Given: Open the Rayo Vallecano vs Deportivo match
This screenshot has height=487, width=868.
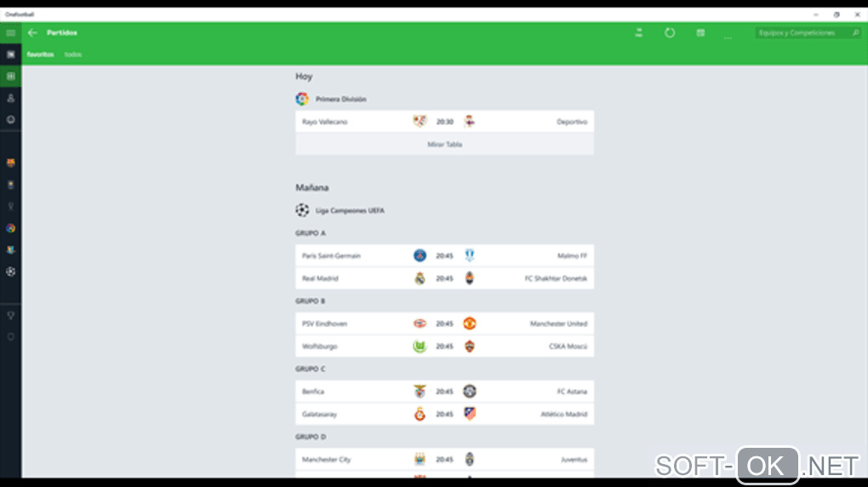Looking at the screenshot, I should click(444, 122).
